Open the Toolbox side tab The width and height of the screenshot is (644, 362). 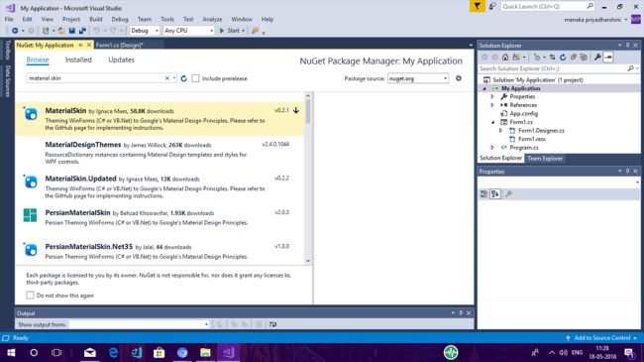coord(7,50)
